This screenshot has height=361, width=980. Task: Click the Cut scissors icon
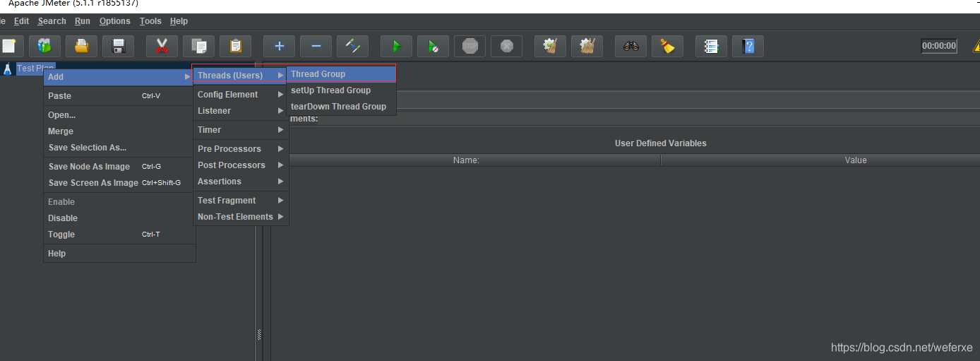(162, 47)
